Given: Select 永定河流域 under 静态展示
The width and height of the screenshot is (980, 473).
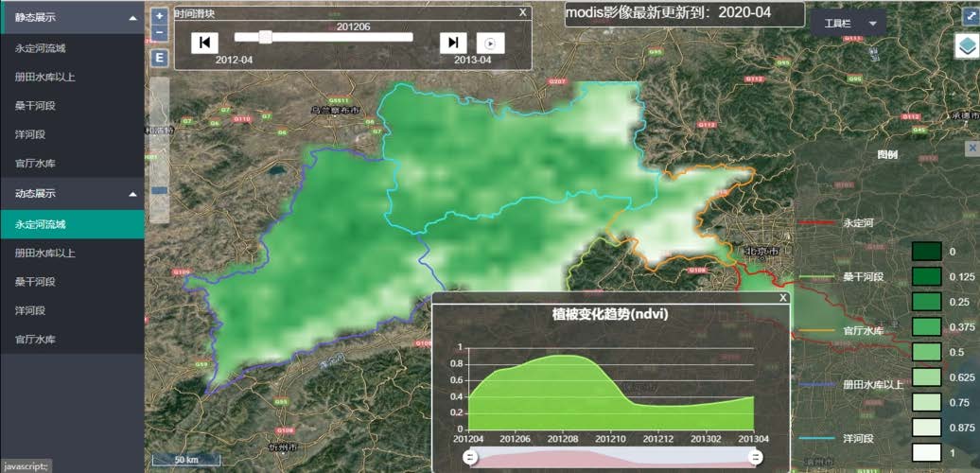Looking at the screenshot, I should click(41, 47).
